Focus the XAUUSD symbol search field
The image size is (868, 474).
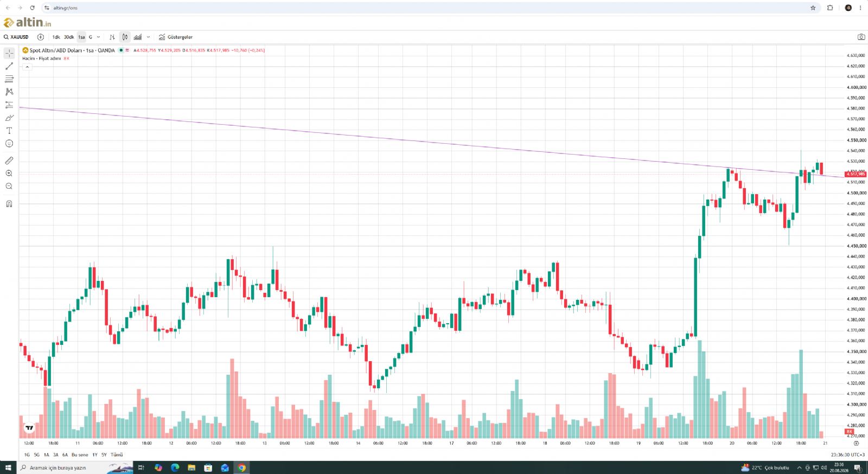pyautogui.click(x=16, y=37)
